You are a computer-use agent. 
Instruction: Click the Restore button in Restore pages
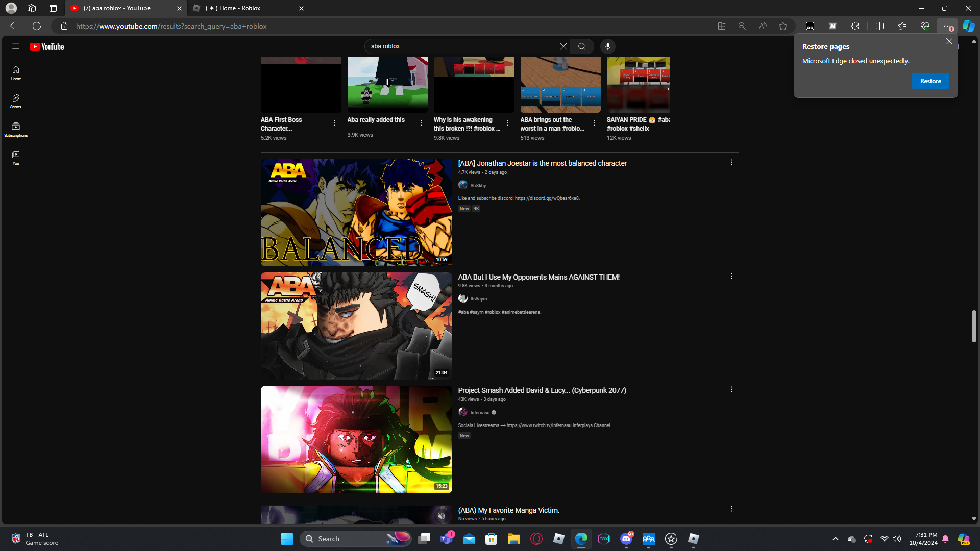930,81
